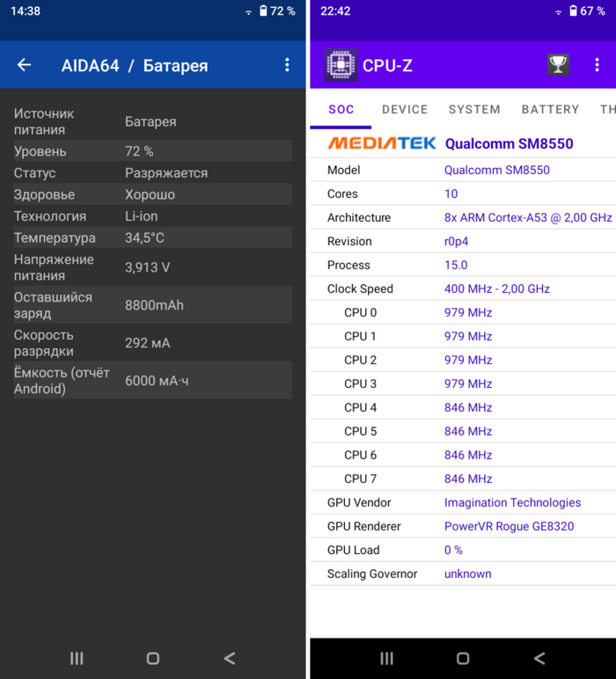Select the 'Технология' Li-ion row
Viewport: 616px width, 679px height.
pyautogui.click(x=153, y=216)
